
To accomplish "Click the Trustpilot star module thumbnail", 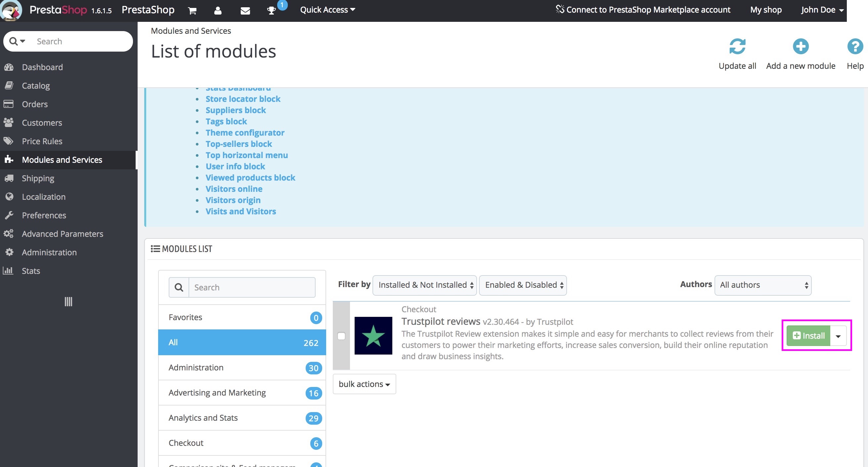I will coord(373,336).
